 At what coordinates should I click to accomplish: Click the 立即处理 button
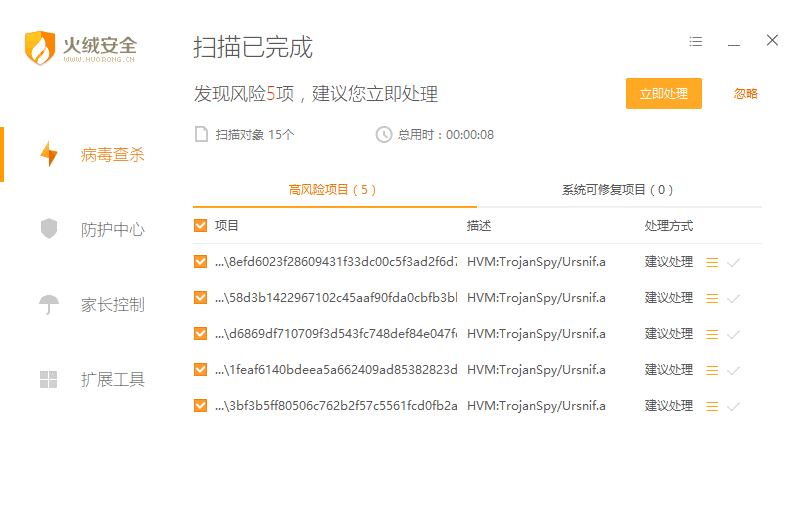[x=663, y=94]
